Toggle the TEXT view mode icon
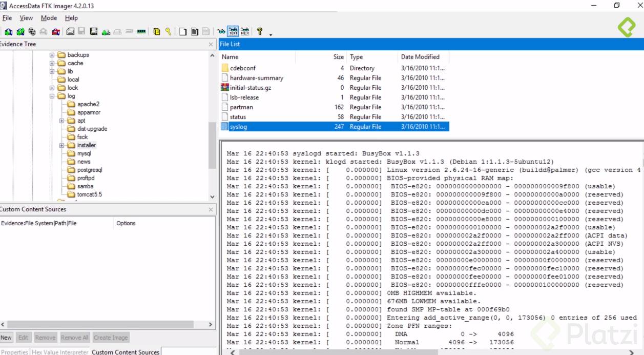This screenshot has width=644, height=355. pyautogui.click(x=233, y=32)
